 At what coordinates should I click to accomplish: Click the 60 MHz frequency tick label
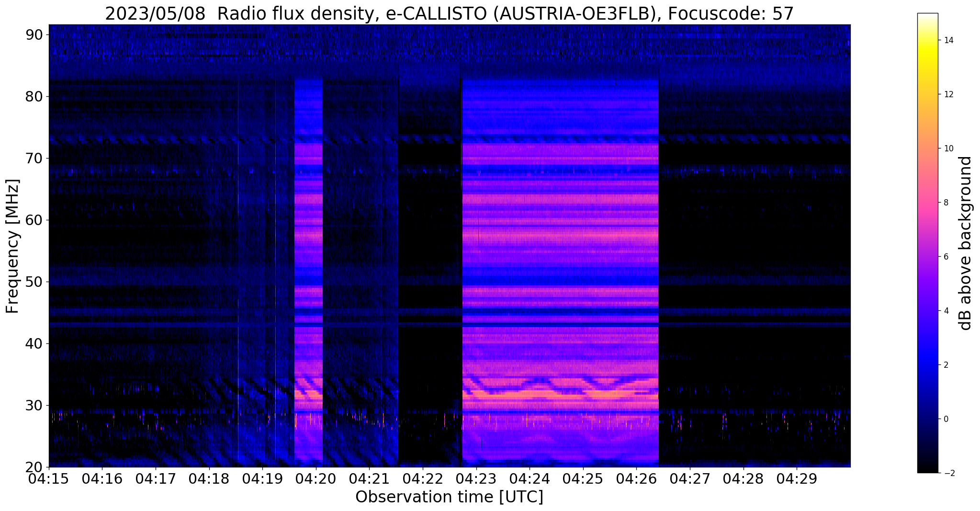click(34, 220)
